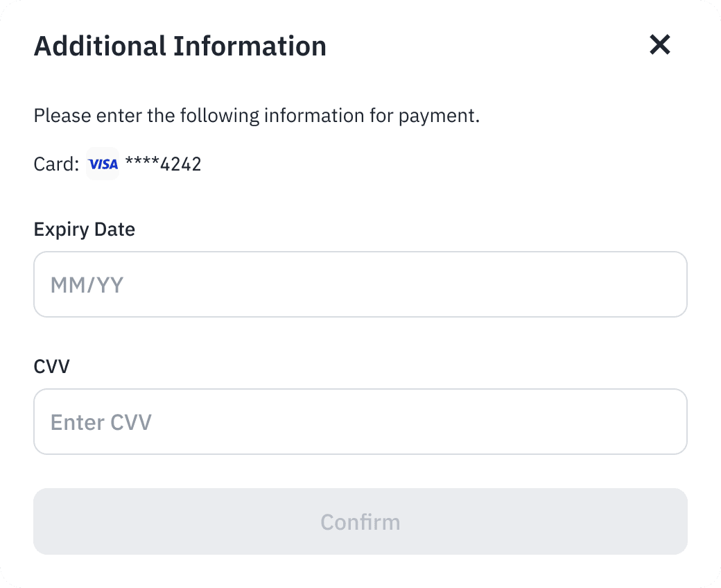The height and width of the screenshot is (588, 721).
Task: Click the word 'payment' in the instructions
Action: click(437, 115)
